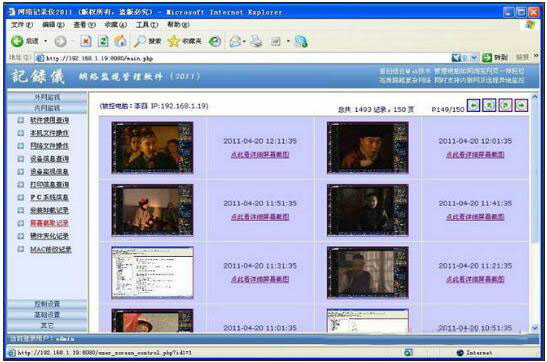Expand the Back button history dropdown
This screenshot has width=547, height=362.
pos(45,41)
